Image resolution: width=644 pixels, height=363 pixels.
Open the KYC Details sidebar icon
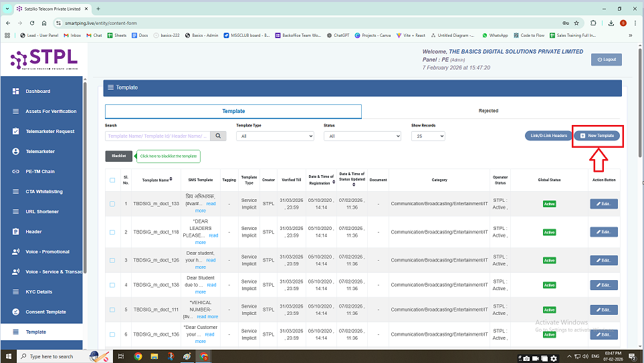tap(16, 292)
